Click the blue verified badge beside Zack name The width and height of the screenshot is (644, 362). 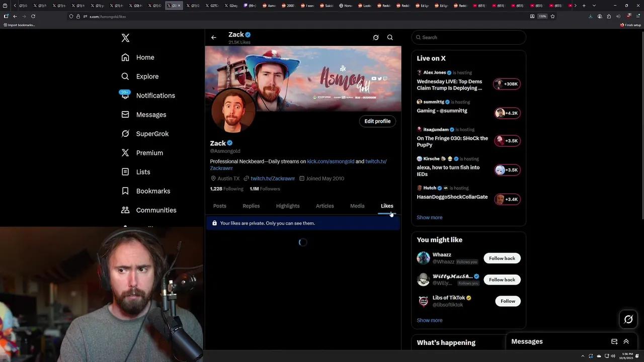click(229, 143)
